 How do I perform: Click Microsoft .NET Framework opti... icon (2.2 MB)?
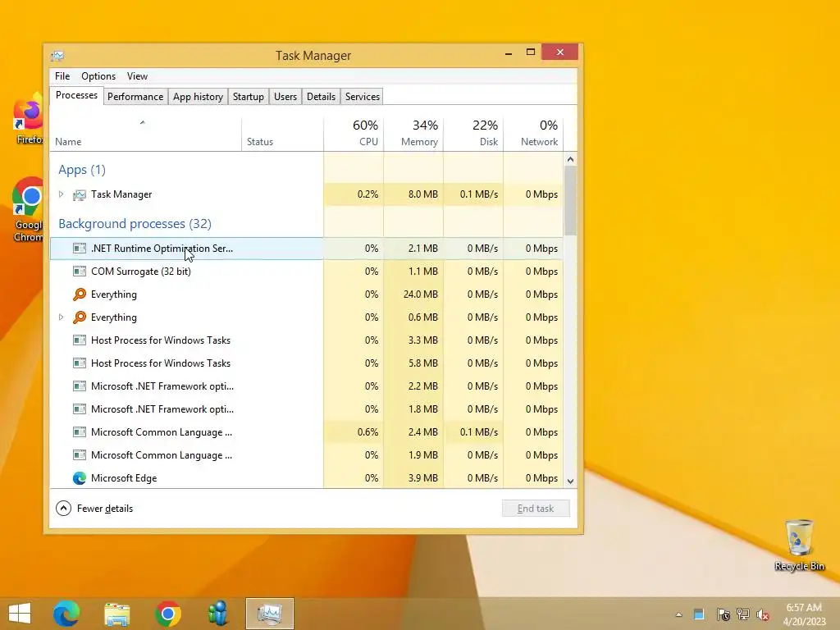[80, 386]
